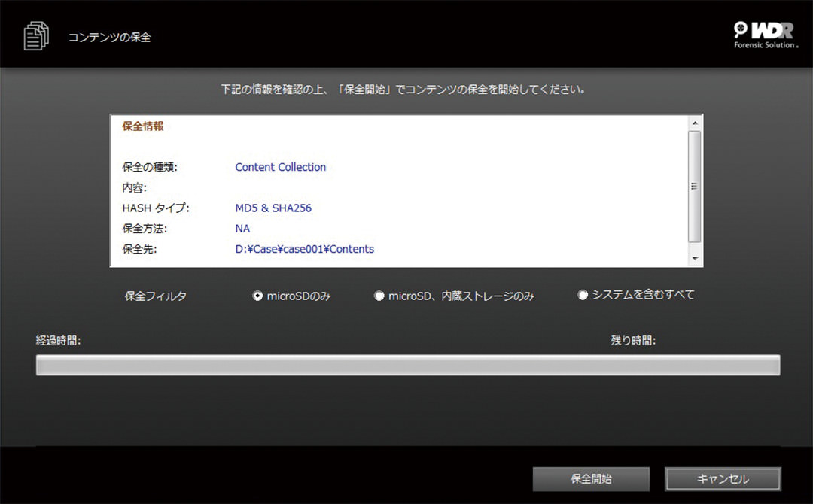Click the instruction text about 保全開始

click(403, 89)
